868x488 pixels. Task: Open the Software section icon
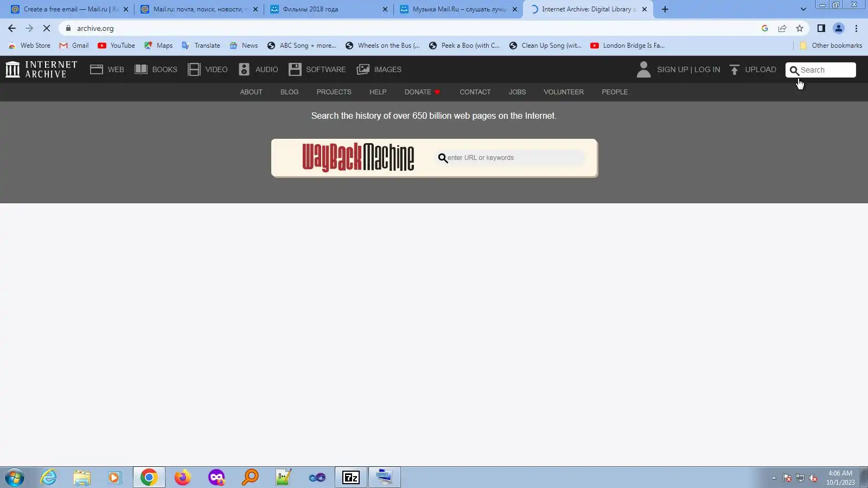295,69
